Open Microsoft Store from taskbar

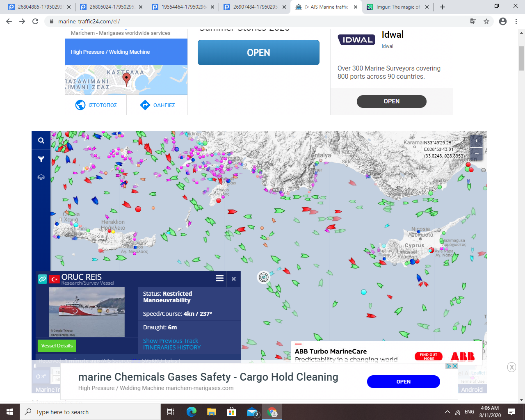[232, 412]
